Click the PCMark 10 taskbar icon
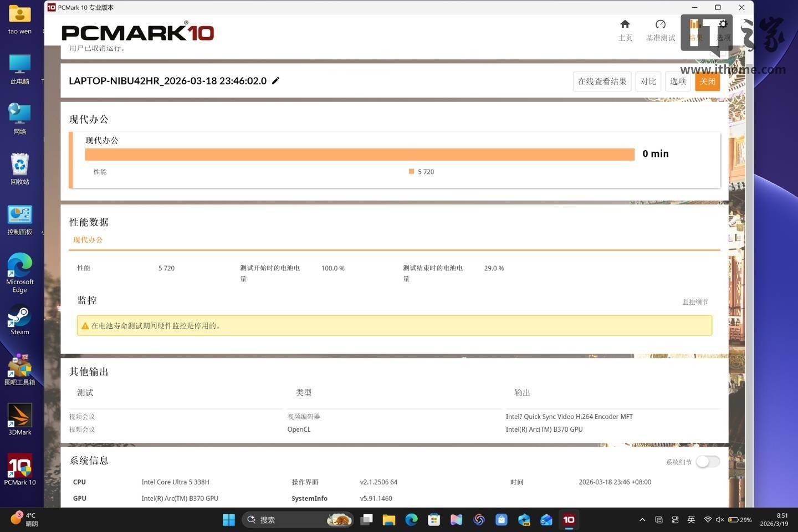The image size is (798, 532). pyautogui.click(x=569, y=520)
